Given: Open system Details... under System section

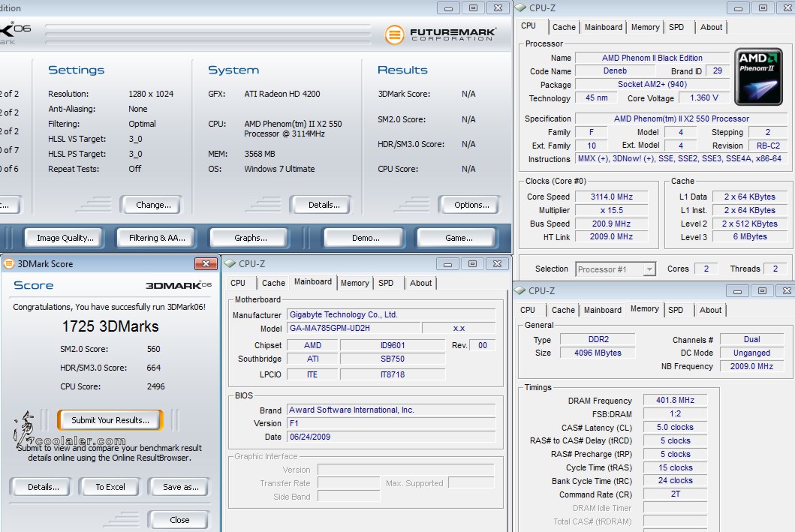Looking at the screenshot, I should pos(324,205).
